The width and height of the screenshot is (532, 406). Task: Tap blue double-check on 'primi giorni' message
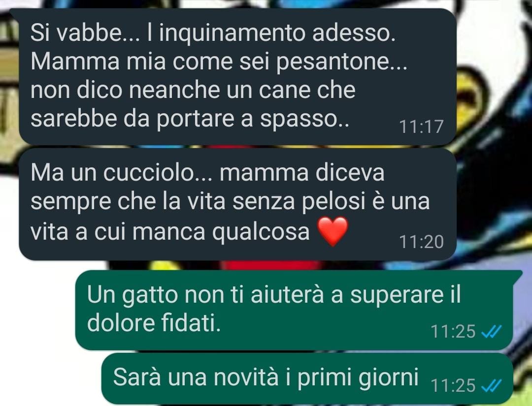491,386
